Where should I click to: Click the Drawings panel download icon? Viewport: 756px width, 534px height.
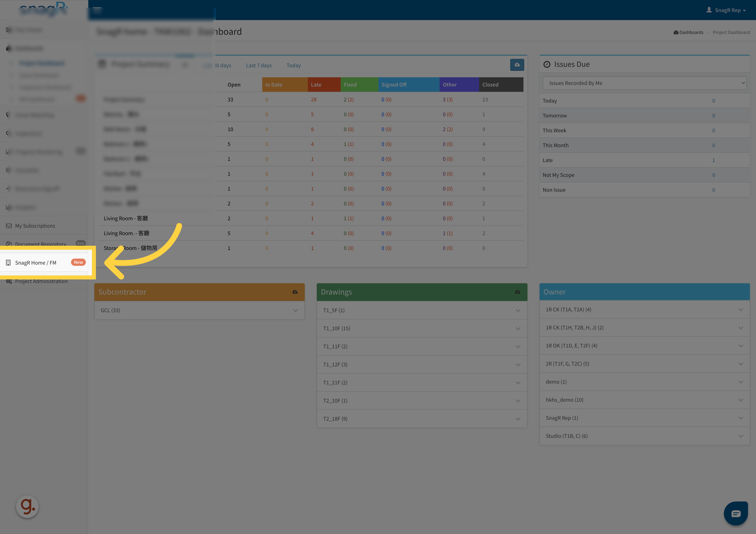tap(517, 292)
